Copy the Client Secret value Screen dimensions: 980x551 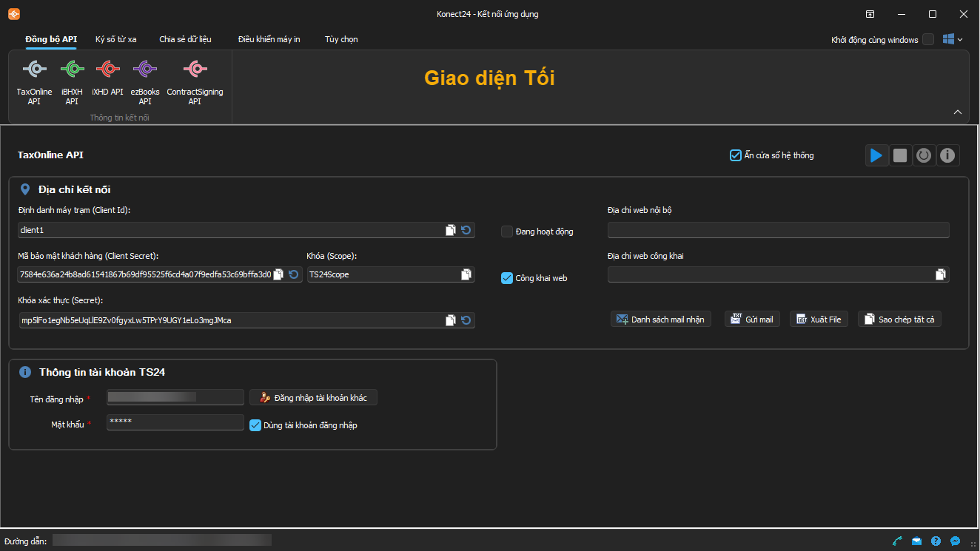point(278,274)
